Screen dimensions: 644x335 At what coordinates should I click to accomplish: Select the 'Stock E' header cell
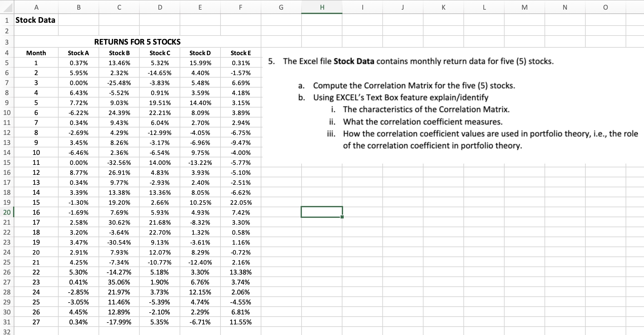(x=240, y=53)
